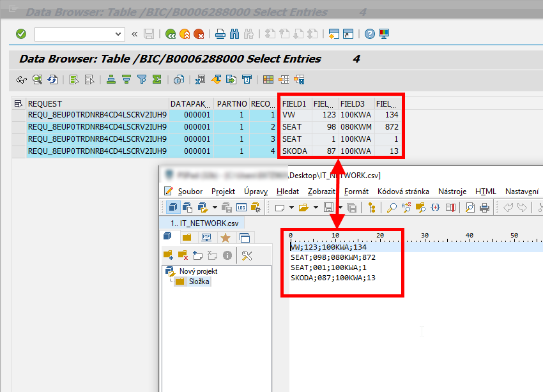The height and width of the screenshot is (392, 543).
Task: Click the REQUEST column header
Action: pos(45,103)
